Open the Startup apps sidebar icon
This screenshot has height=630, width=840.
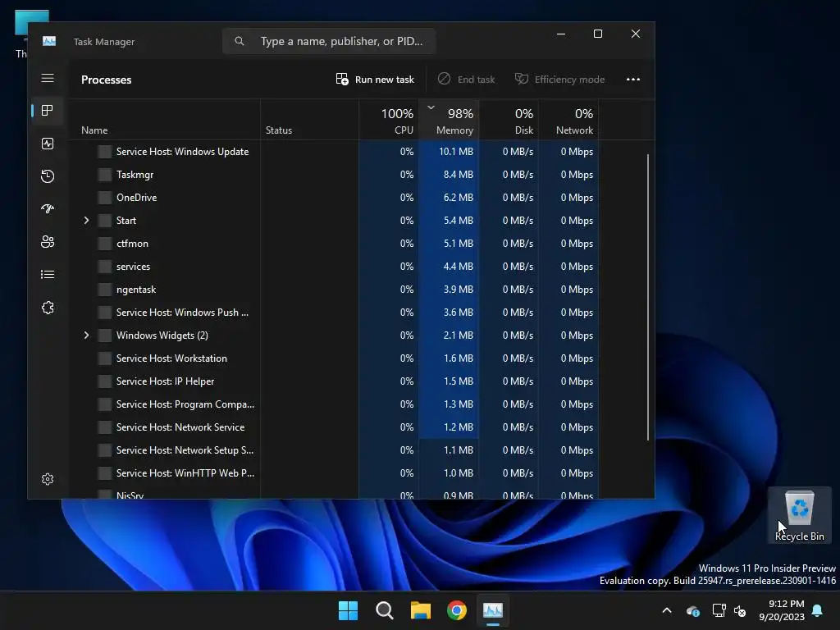point(47,209)
